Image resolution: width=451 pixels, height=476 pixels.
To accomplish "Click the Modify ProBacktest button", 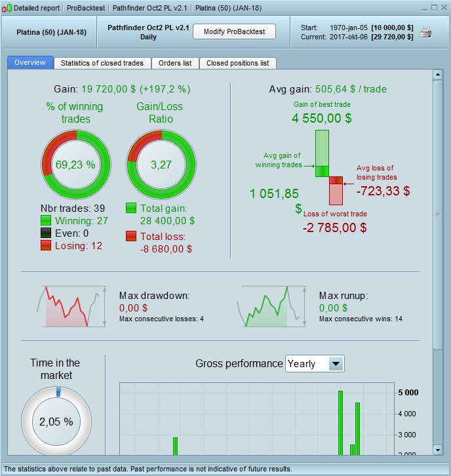I will coord(234,31).
